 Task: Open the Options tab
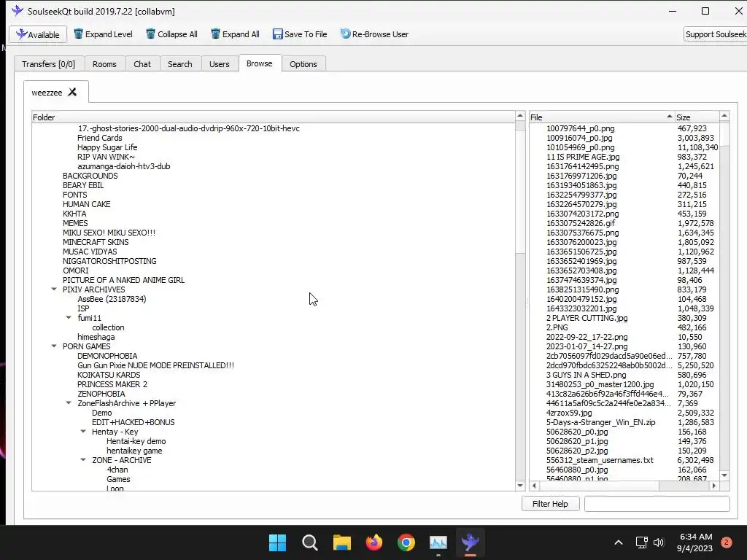pos(303,64)
